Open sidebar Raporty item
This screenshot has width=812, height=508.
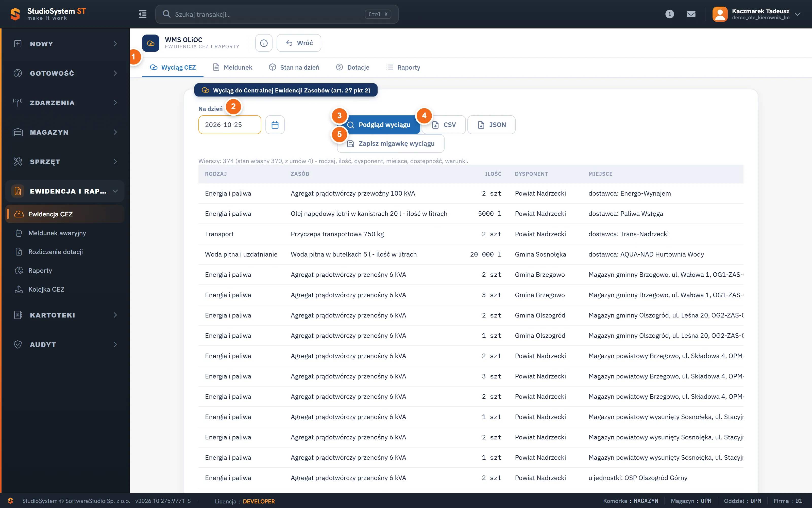tap(65, 271)
